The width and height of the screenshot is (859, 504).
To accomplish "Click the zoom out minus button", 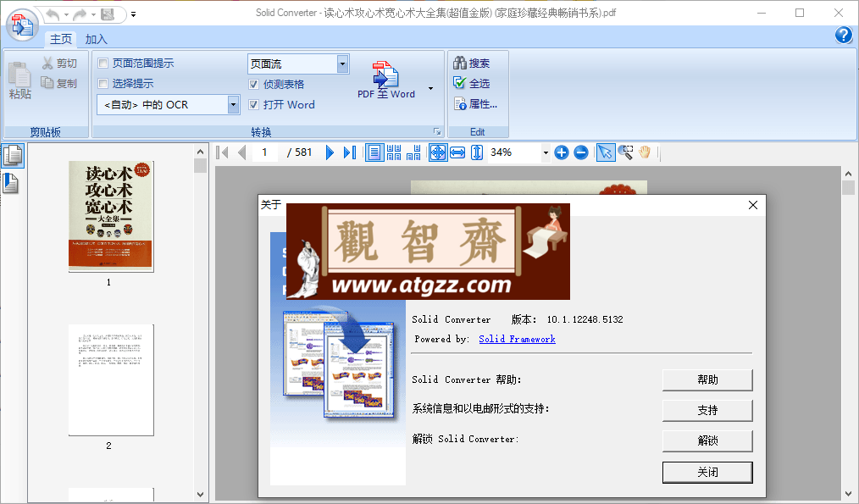I will [581, 152].
